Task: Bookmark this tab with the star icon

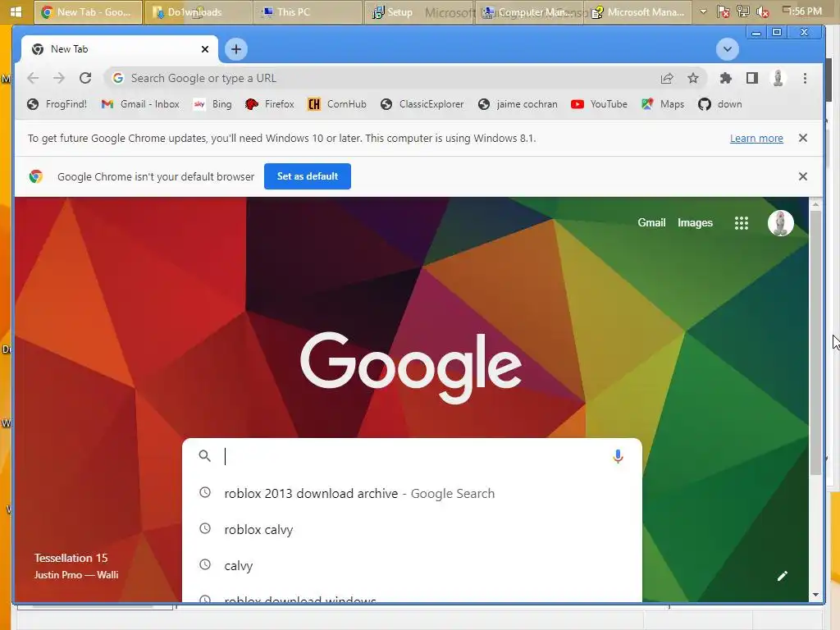Action: [x=693, y=78]
